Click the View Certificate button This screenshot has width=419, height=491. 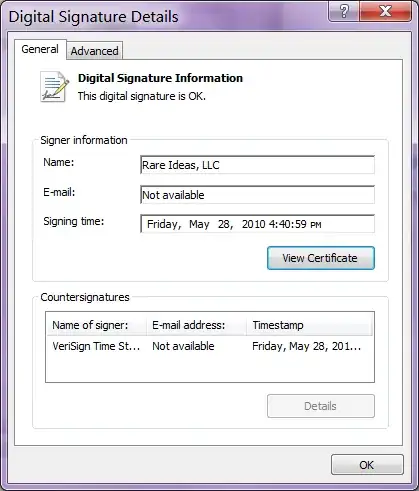click(x=321, y=258)
